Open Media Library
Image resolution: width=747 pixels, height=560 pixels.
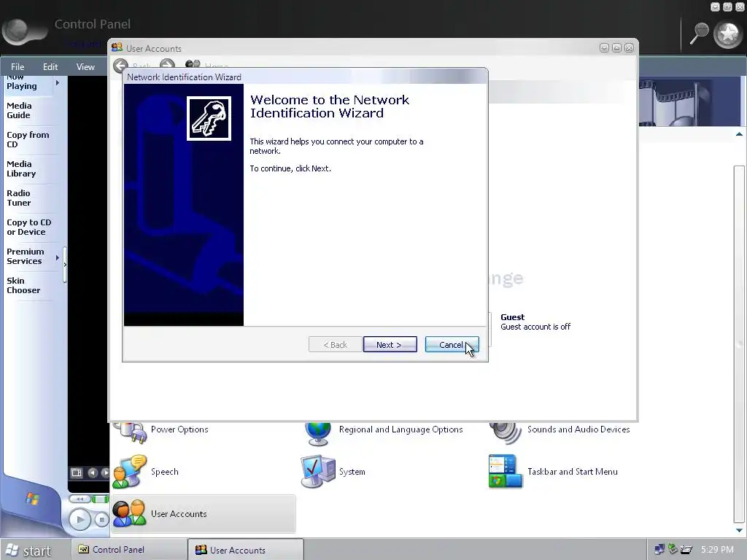coord(21,168)
